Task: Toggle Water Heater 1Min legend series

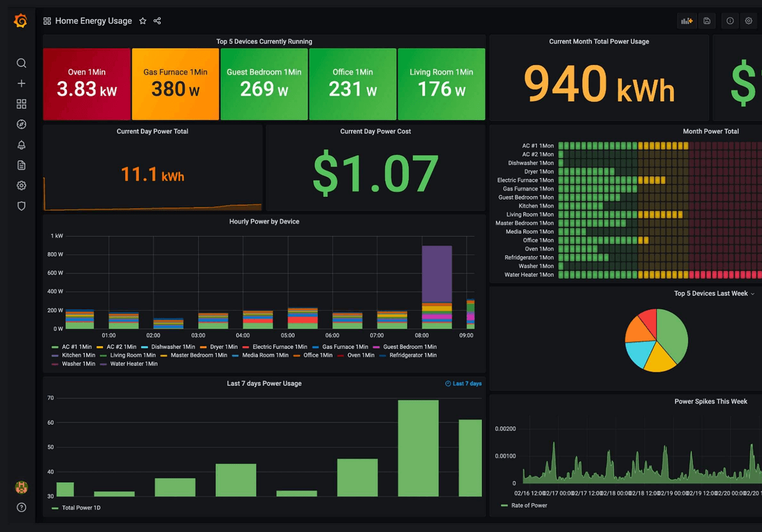Action: point(129,364)
